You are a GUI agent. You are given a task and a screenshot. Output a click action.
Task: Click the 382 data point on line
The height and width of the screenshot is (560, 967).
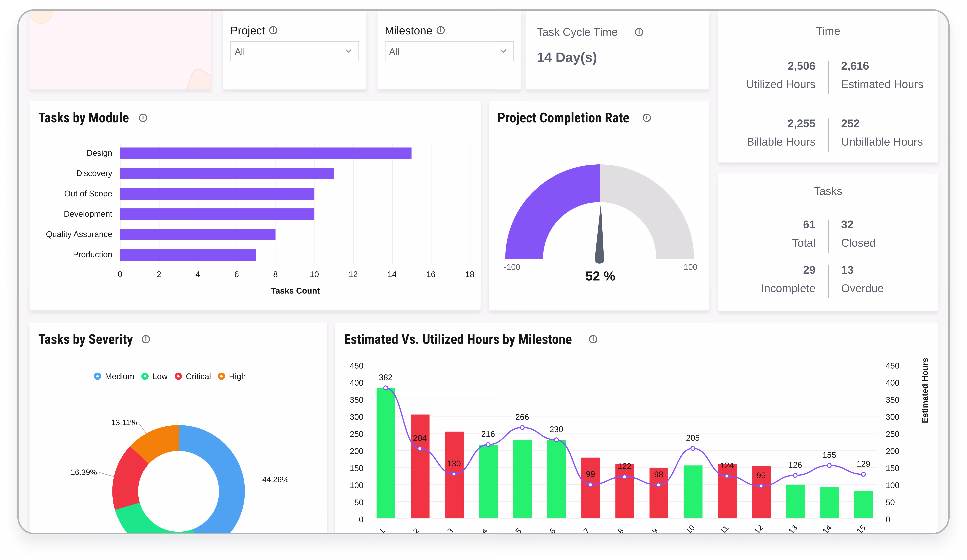click(386, 388)
